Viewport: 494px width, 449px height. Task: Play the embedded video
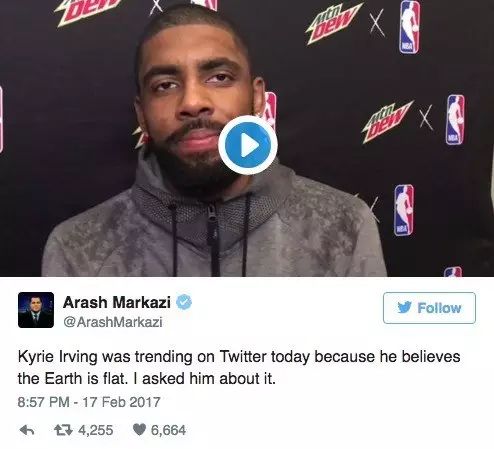[248, 145]
